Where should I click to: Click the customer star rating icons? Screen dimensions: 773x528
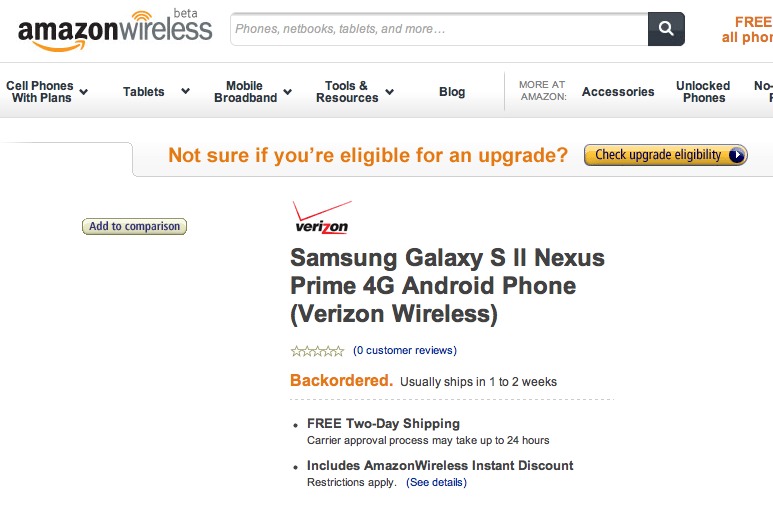[317, 351]
